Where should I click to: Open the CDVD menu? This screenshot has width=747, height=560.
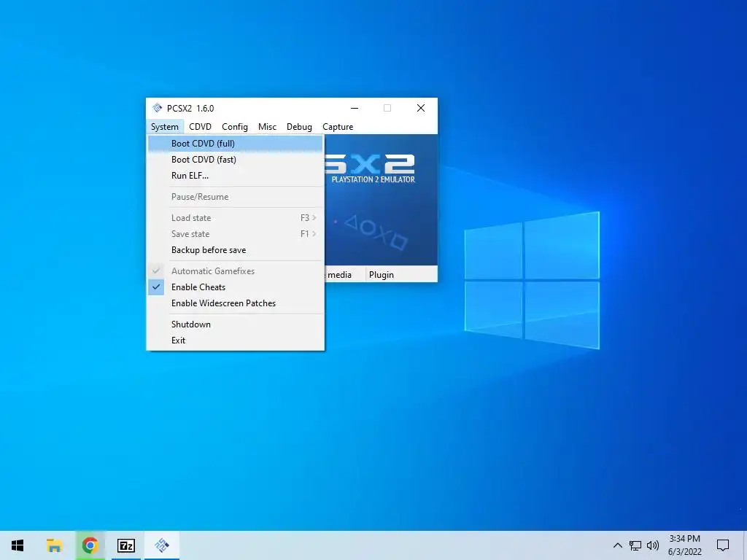[200, 127]
